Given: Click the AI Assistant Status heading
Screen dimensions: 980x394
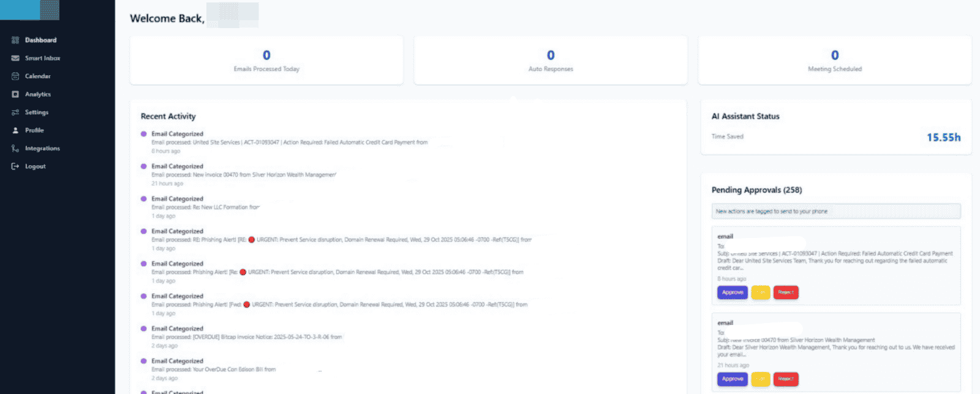Looking at the screenshot, I should point(745,116).
